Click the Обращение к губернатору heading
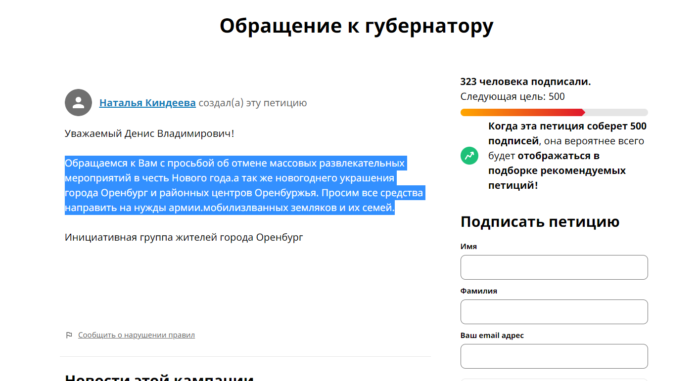700x381 pixels. [x=356, y=26]
